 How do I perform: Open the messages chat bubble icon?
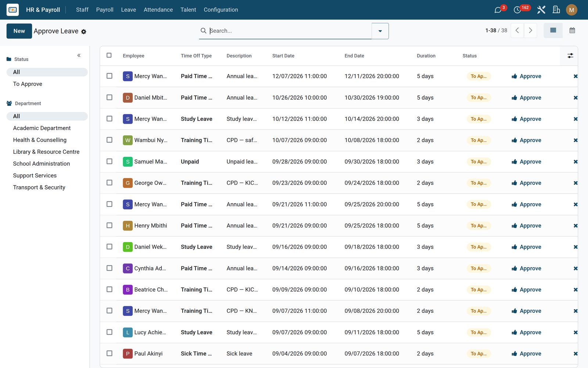[498, 10]
